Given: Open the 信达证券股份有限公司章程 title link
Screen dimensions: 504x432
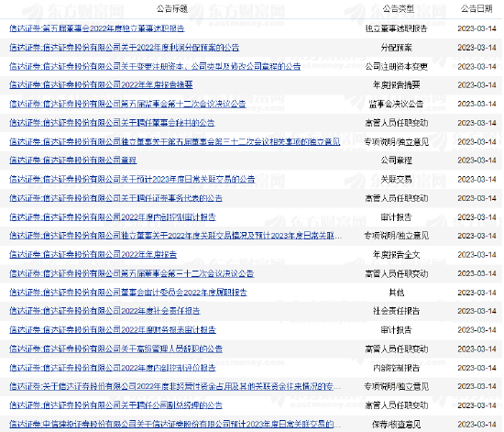Looking at the screenshot, I should 73,161.
